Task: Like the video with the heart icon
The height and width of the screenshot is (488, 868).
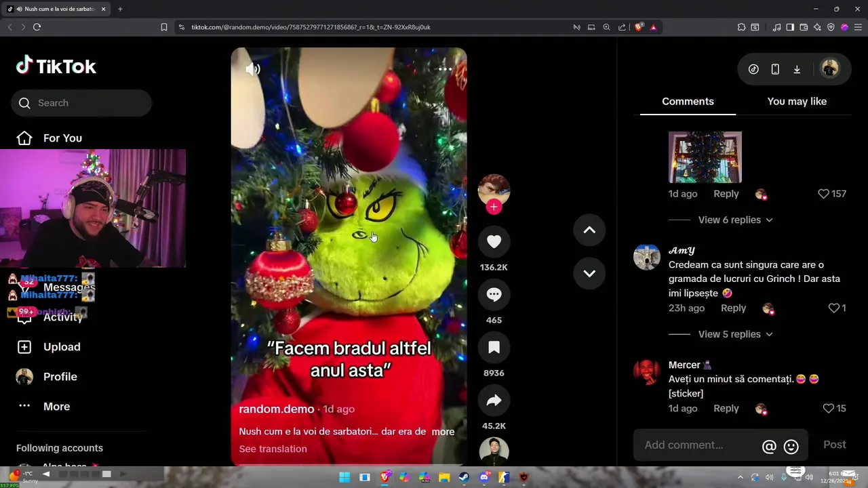Action: click(494, 241)
